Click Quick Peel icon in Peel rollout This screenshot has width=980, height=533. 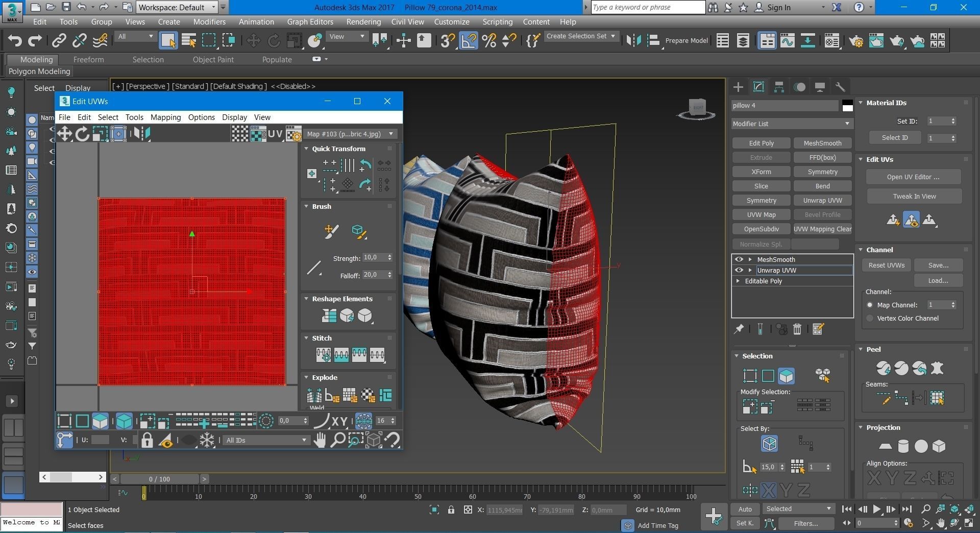884,368
